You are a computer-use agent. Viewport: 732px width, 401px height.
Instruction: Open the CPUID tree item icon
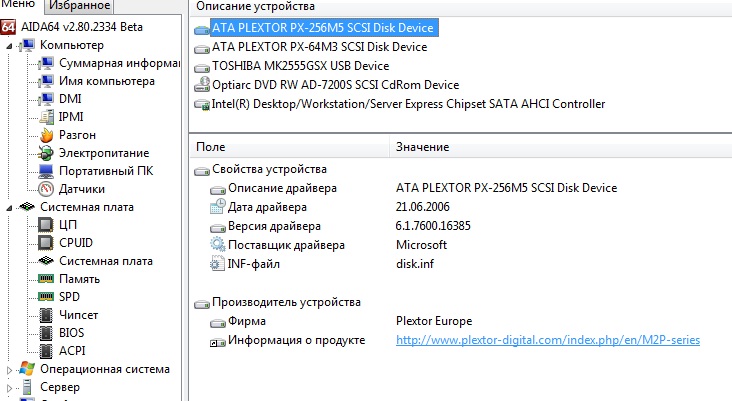[45, 243]
